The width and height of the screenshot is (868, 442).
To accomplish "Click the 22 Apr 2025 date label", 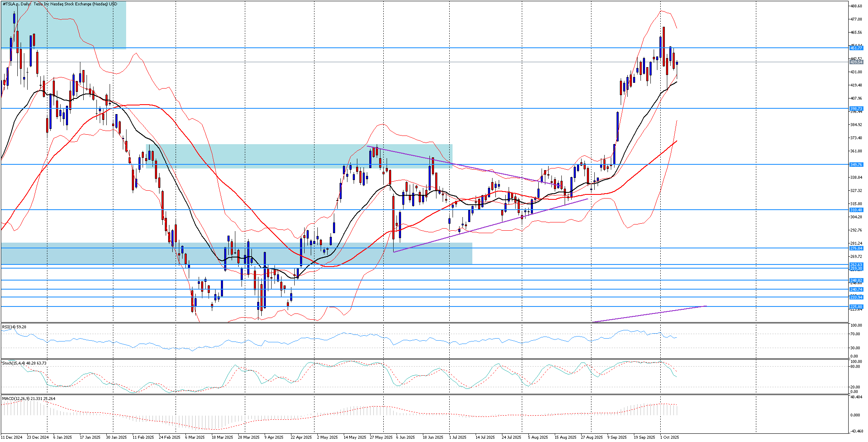I will pyautogui.click(x=301, y=437).
